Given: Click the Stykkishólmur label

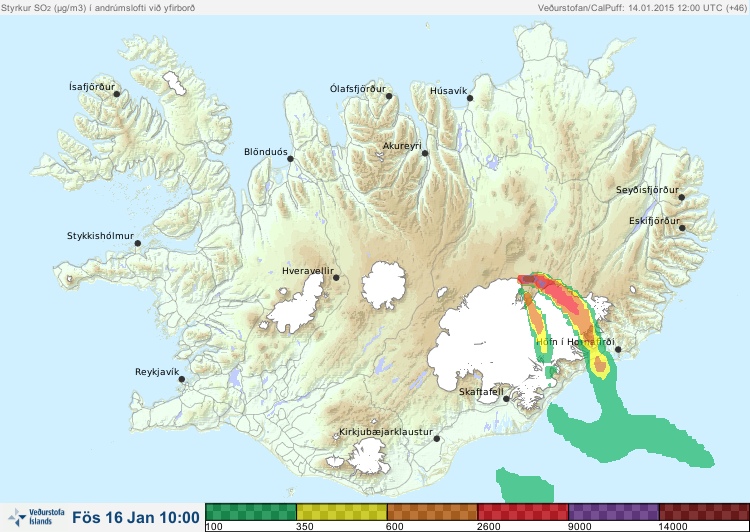Looking at the screenshot, I should [x=100, y=236].
